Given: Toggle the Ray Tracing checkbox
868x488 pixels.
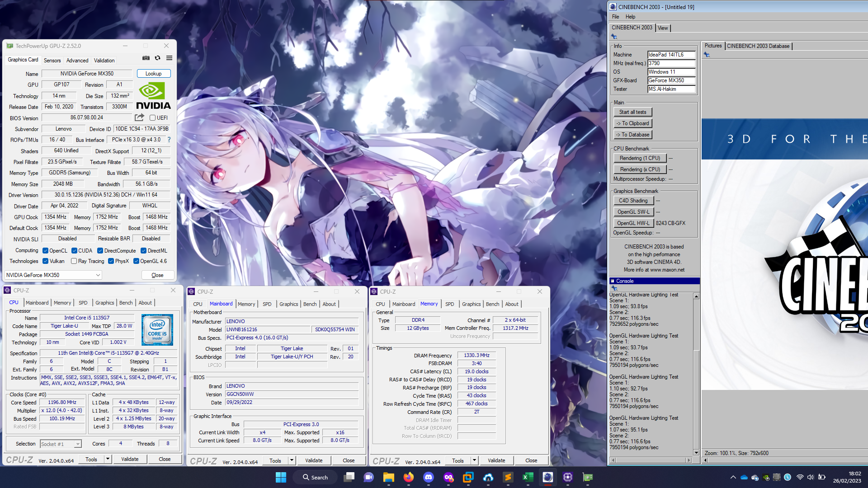Looking at the screenshot, I should 74,261.
